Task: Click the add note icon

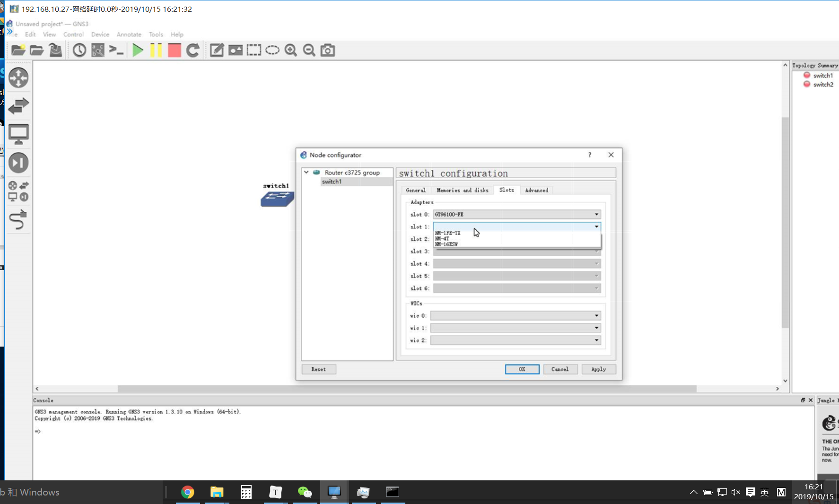Action: [x=217, y=50]
